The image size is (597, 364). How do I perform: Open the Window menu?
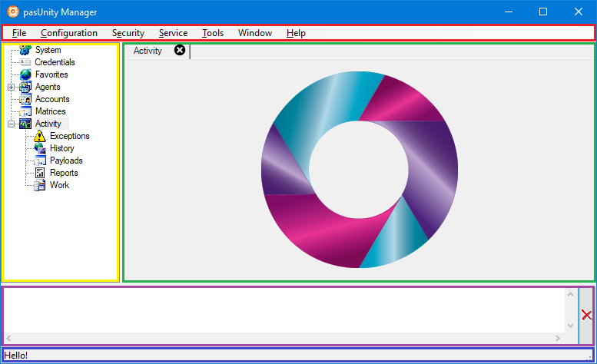point(255,33)
